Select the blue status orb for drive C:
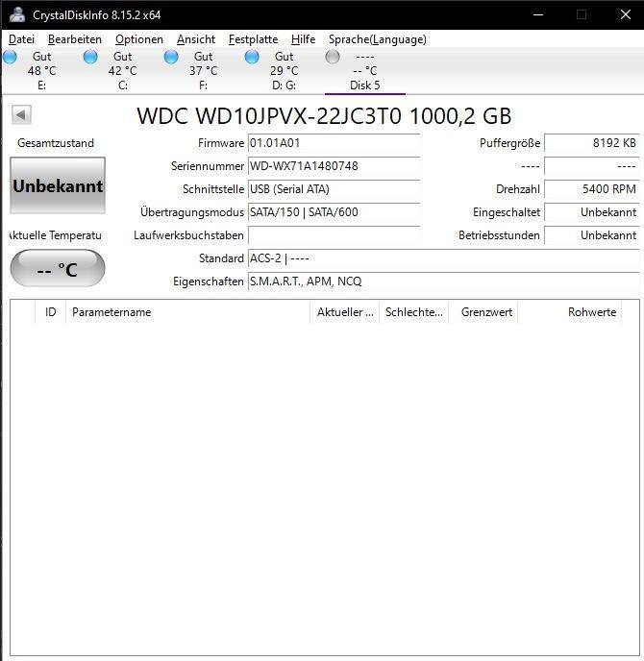This screenshot has width=644, height=661. click(90, 57)
